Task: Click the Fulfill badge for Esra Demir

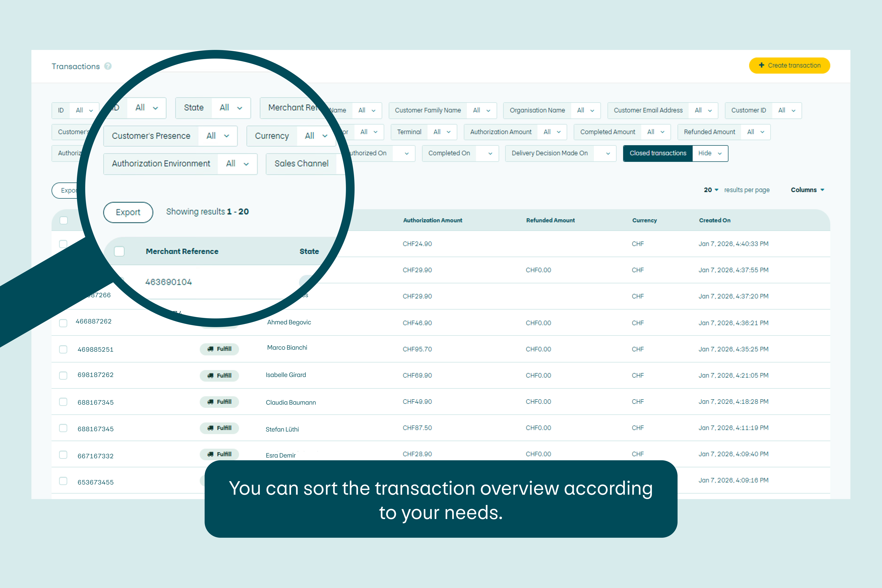Action: [219, 454]
